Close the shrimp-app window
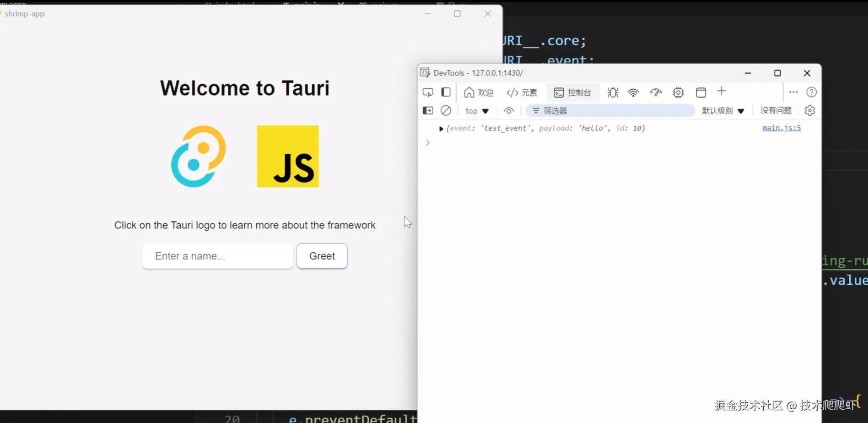 pos(488,14)
